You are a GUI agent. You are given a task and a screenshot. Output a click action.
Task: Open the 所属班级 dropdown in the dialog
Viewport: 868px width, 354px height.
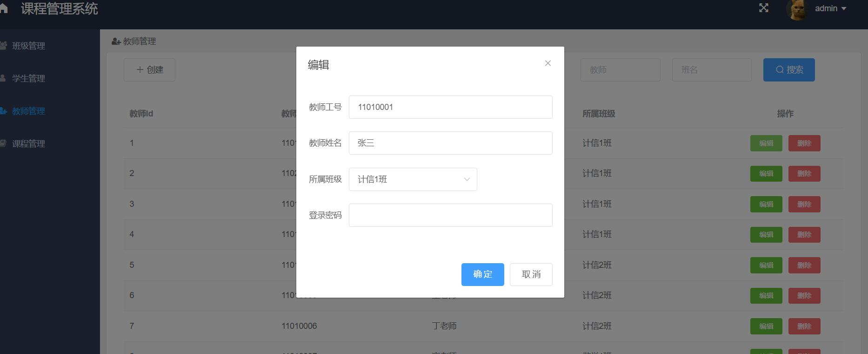point(413,179)
